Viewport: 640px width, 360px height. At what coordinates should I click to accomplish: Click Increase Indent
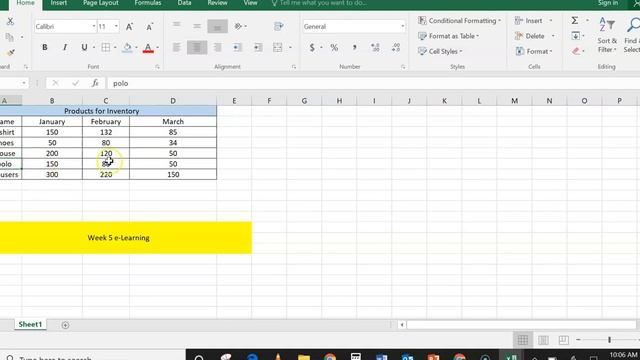[x=258, y=48]
